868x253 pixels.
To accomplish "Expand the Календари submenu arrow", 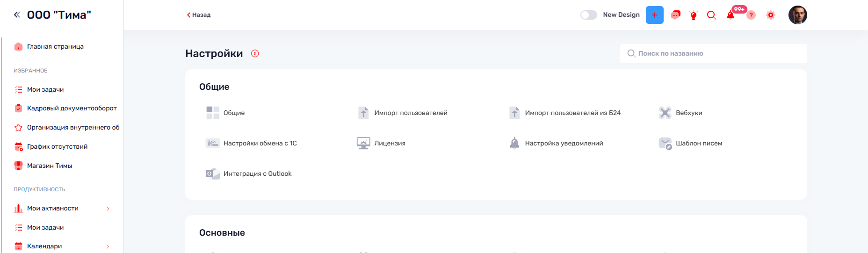I will click(108, 246).
